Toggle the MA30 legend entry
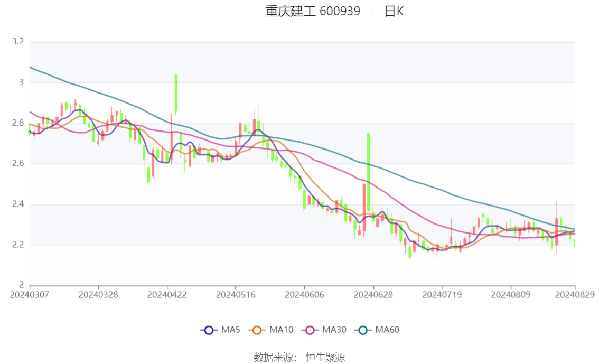Screen dimensions: 599x364 pyautogui.click(x=324, y=330)
